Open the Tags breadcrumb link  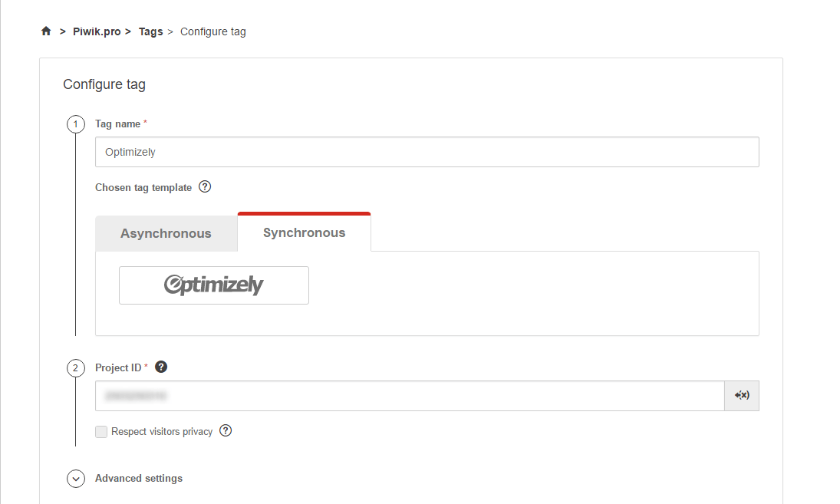(150, 31)
